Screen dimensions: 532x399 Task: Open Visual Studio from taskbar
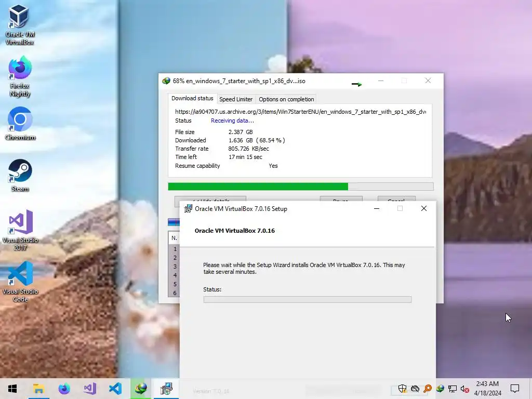(x=90, y=389)
